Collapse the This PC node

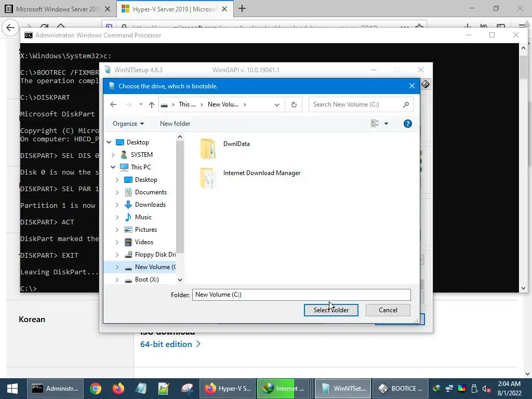(x=113, y=167)
